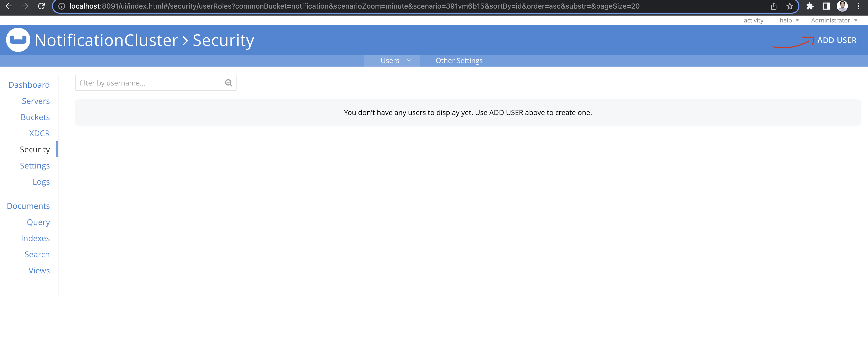Image resolution: width=868 pixels, height=342 pixels.
Task: Click the ADD USER button
Action: [836, 40]
